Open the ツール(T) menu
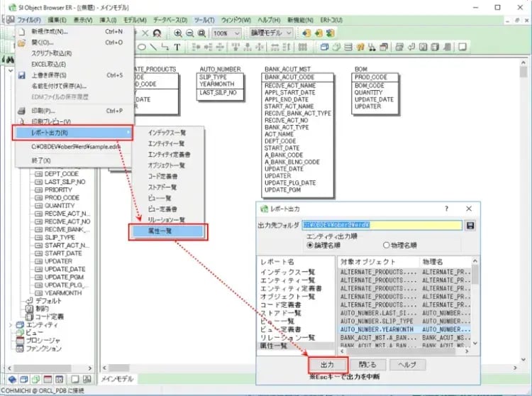Viewport: 532px width, 396px height. tap(204, 19)
